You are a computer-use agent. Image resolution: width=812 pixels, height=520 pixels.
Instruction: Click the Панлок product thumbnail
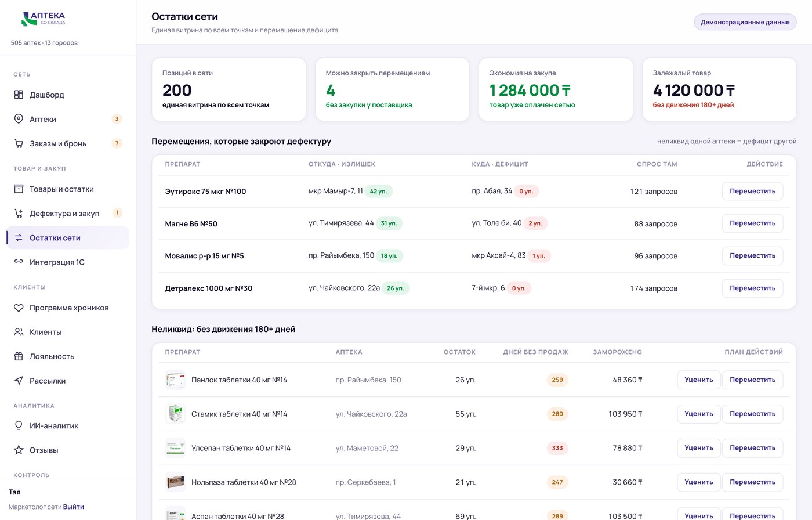tap(175, 380)
